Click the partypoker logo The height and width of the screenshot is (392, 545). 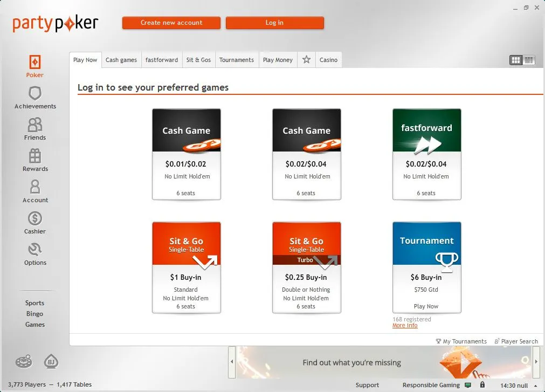(56, 24)
